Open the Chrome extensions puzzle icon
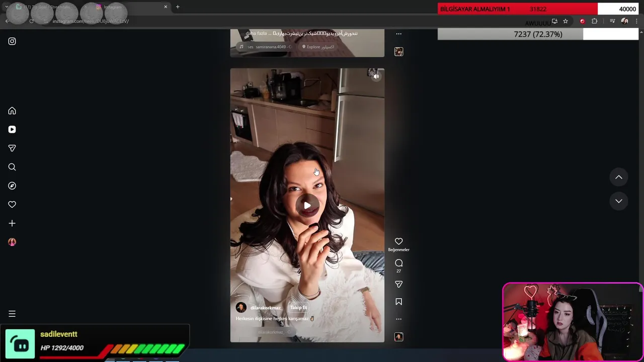 [x=595, y=21]
